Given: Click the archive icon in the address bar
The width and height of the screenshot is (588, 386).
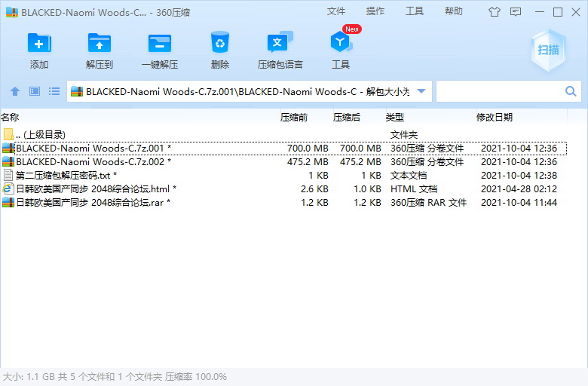Looking at the screenshot, I should coord(77,91).
